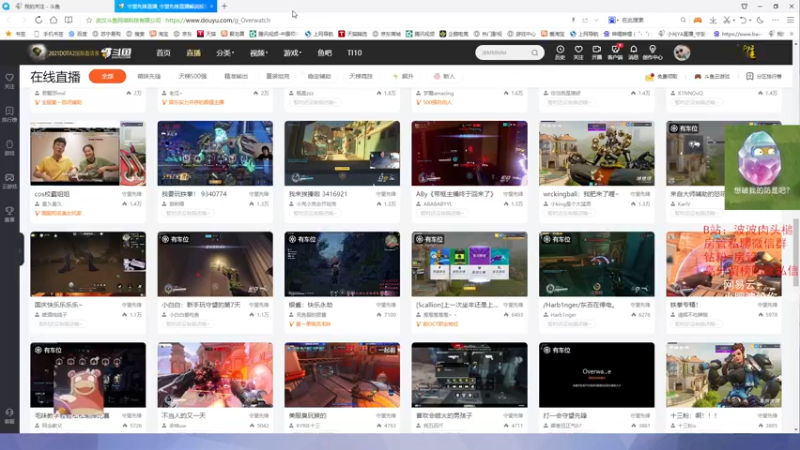Expand the 分类 category dropdown

pyautogui.click(x=225, y=53)
